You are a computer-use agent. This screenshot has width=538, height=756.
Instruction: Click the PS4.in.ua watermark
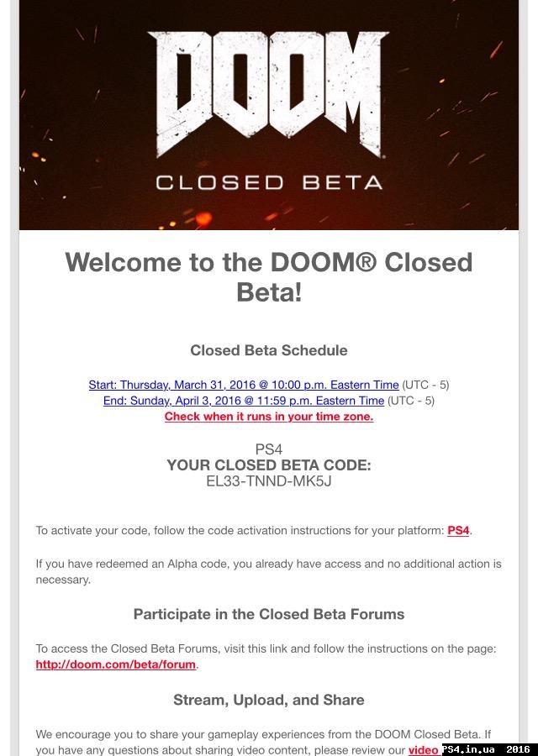[468, 749]
